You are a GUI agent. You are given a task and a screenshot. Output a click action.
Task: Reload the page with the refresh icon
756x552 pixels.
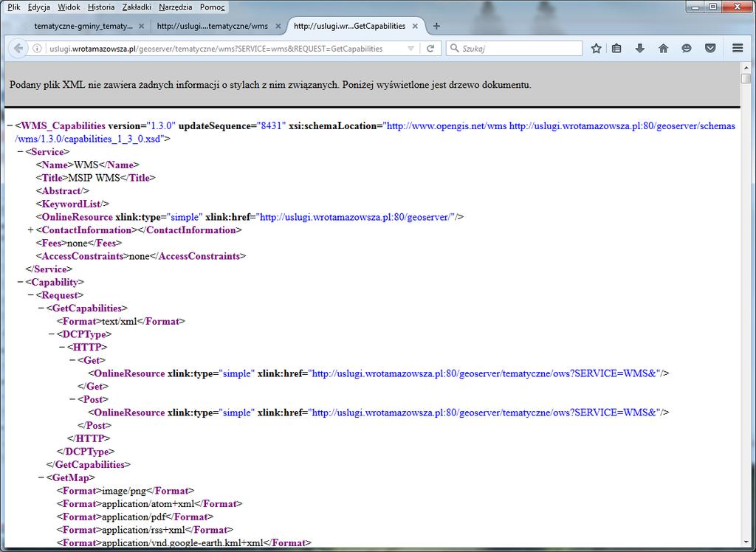tap(430, 48)
